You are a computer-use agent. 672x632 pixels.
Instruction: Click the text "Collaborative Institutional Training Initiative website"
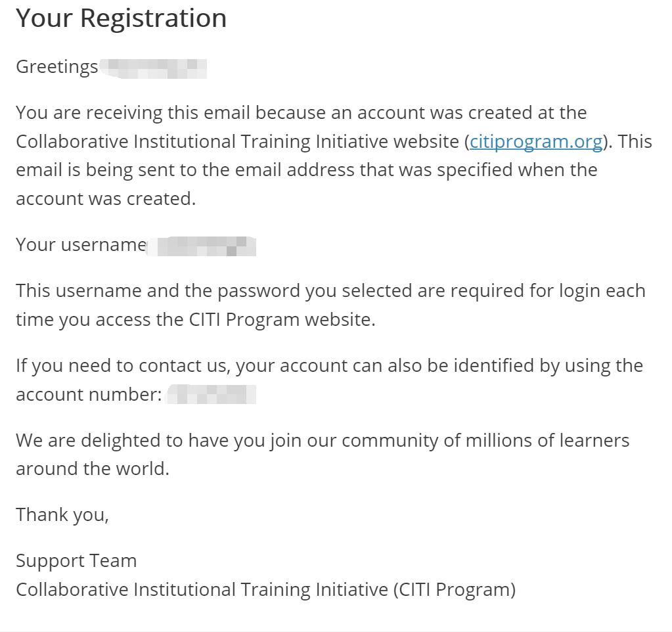click(237, 142)
